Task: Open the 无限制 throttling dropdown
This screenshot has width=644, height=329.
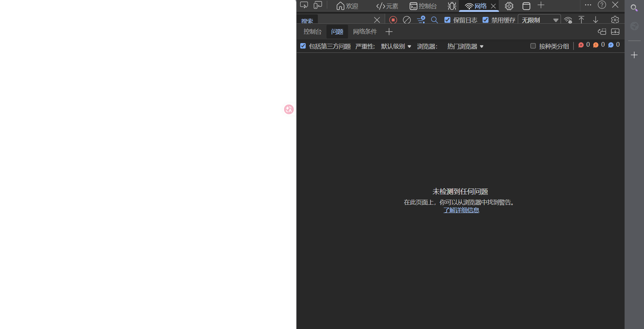Action: [539, 20]
